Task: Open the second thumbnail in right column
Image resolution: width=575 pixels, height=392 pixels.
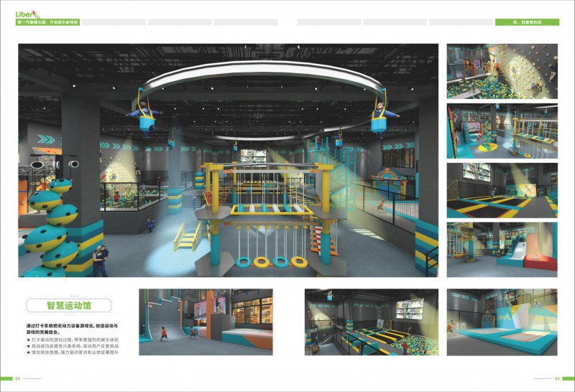Action: click(x=502, y=131)
